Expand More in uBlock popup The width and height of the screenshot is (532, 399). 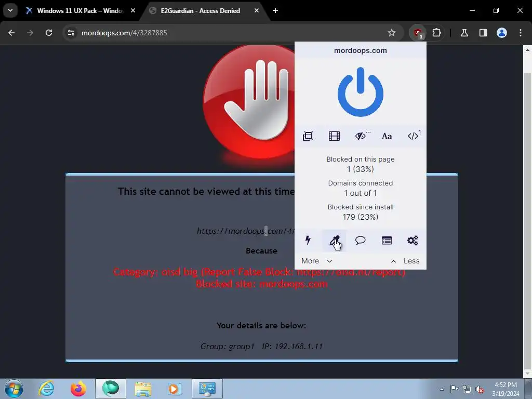coord(316,261)
